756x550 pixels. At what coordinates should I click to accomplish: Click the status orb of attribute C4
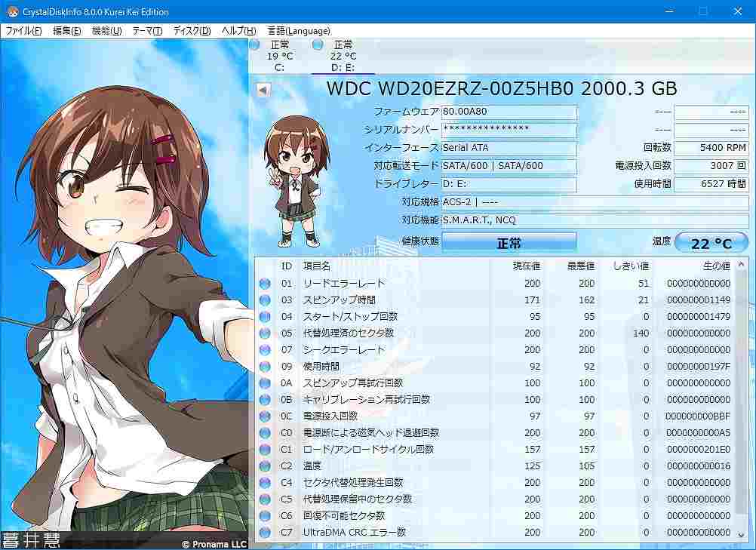tap(265, 483)
